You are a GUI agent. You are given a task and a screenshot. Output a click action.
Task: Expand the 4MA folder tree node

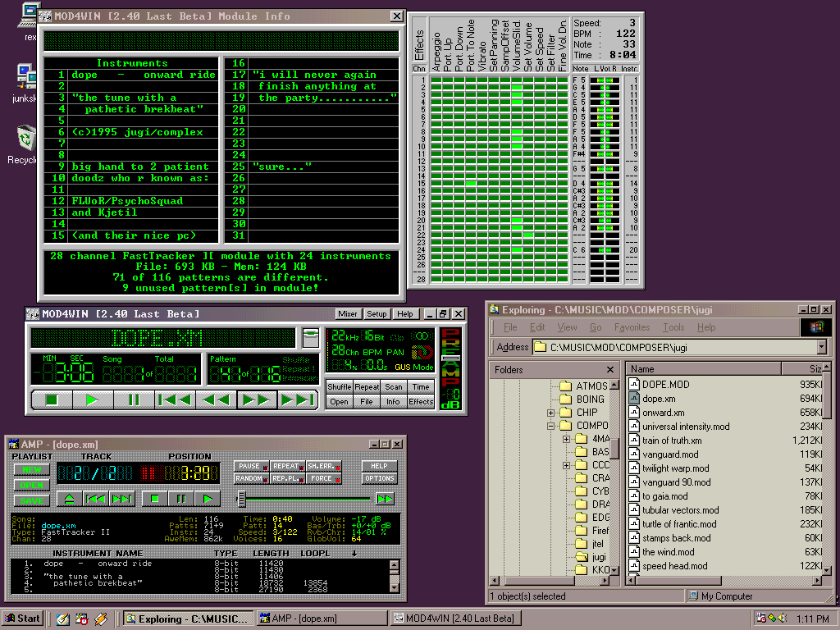(566, 440)
